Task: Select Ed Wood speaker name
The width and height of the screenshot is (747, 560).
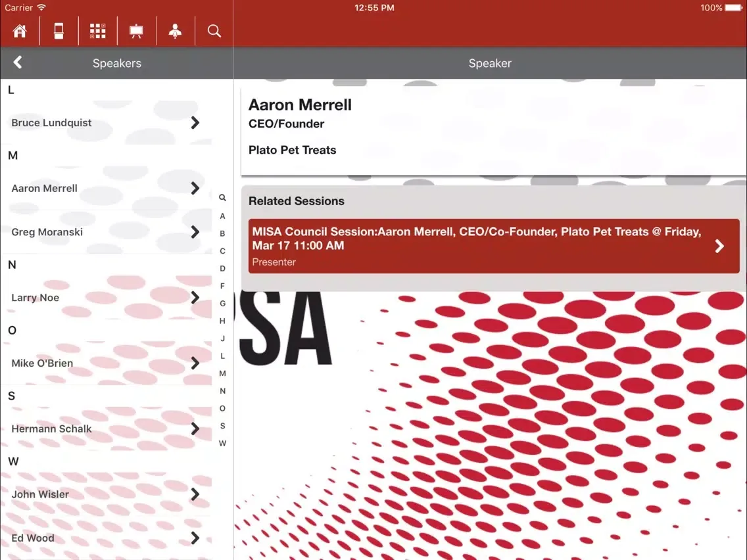Action: (x=33, y=538)
